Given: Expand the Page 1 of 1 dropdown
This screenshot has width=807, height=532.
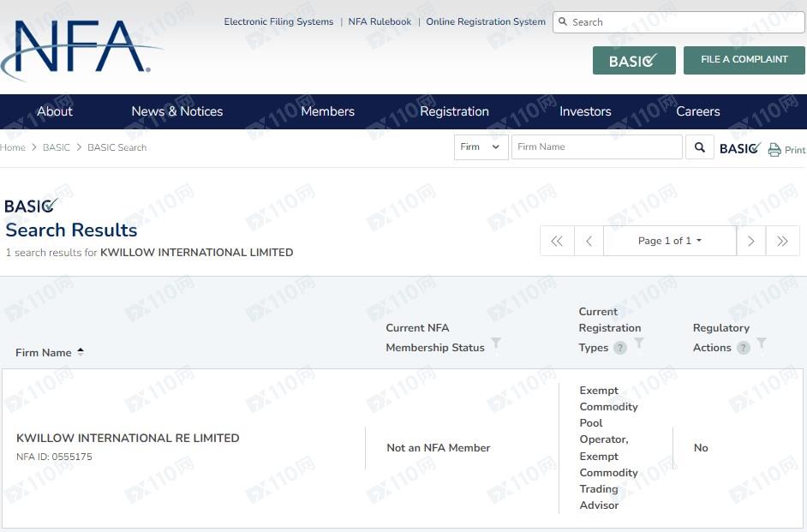Looking at the screenshot, I should point(670,242).
